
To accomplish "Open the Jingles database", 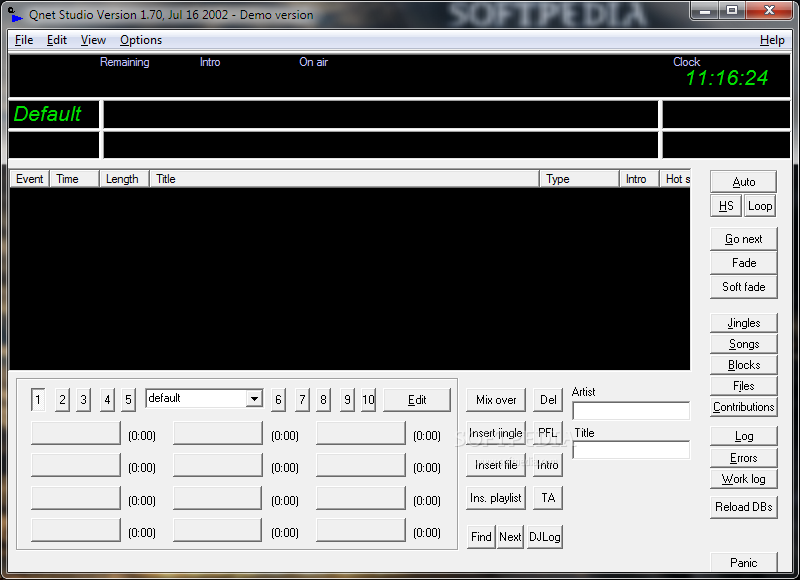I will point(743,323).
